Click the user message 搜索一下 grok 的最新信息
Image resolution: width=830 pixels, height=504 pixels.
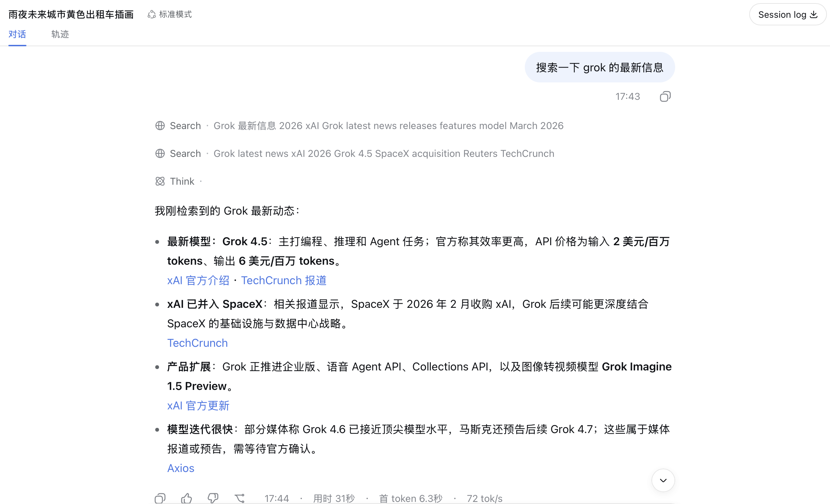600,67
